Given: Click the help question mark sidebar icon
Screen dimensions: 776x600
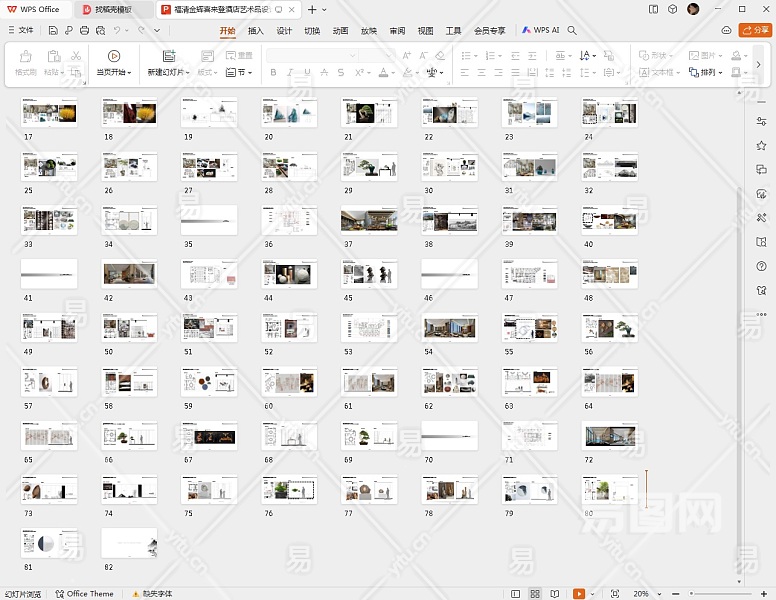Looking at the screenshot, I should [761, 266].
